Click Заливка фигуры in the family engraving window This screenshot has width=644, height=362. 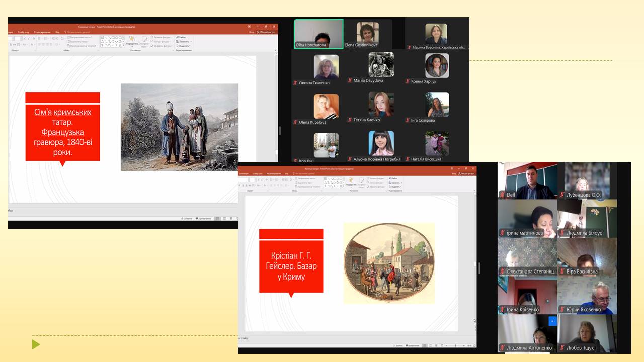pos(160,37)
